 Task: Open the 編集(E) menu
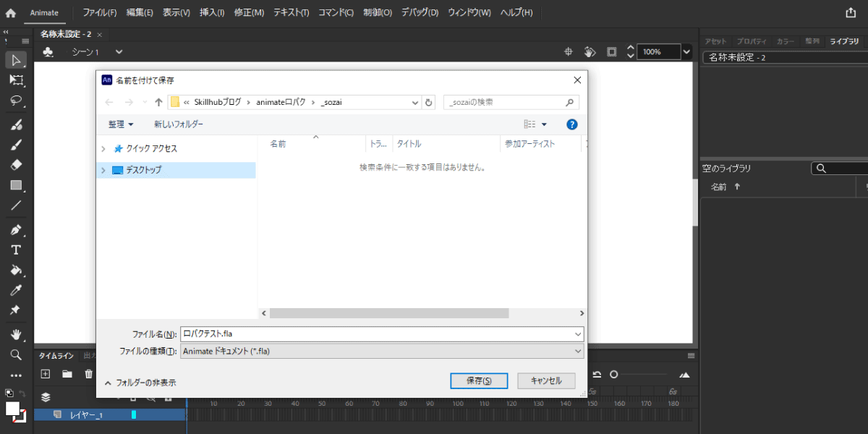[x=140, y=12]
